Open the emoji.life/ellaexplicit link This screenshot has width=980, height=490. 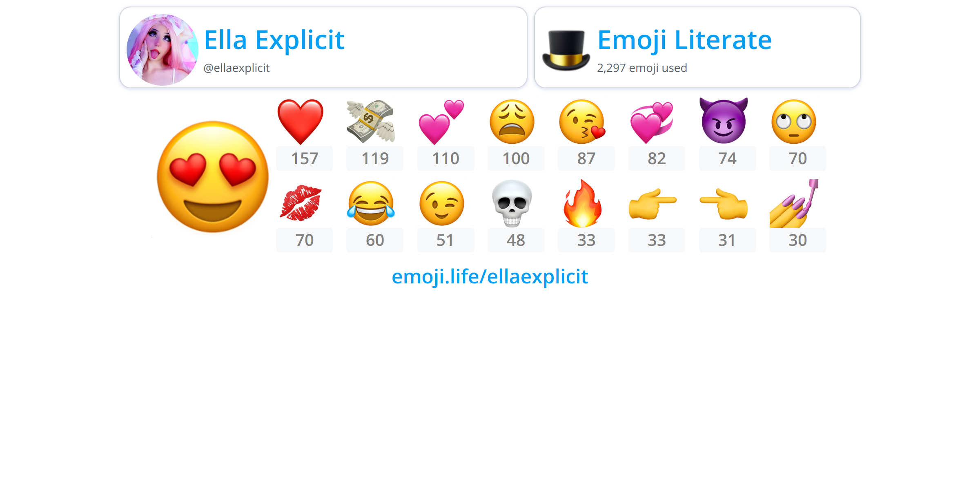click(x=490, y=277)
